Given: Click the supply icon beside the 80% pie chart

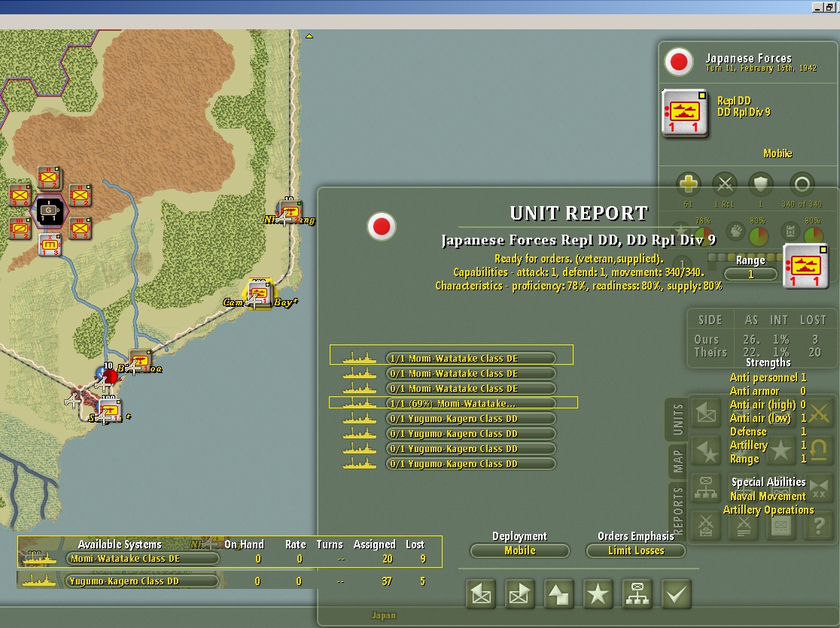Looking at the screenshot, I should (790, 232).
